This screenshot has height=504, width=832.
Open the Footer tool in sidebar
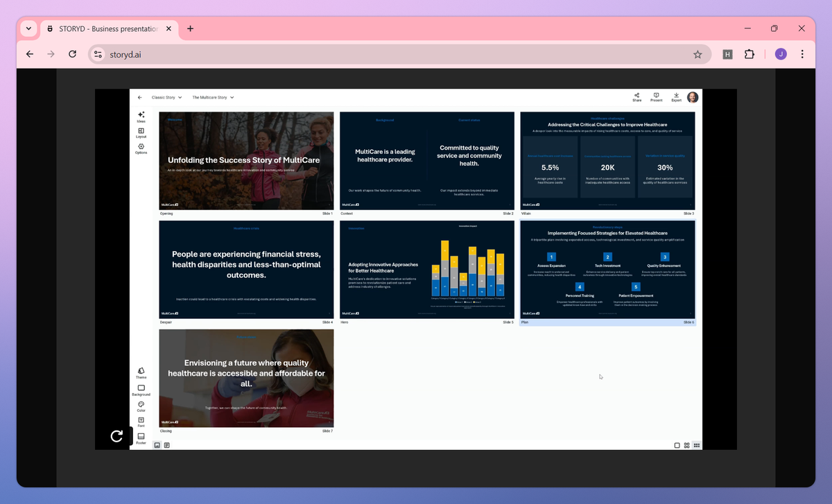coord(141,438)
